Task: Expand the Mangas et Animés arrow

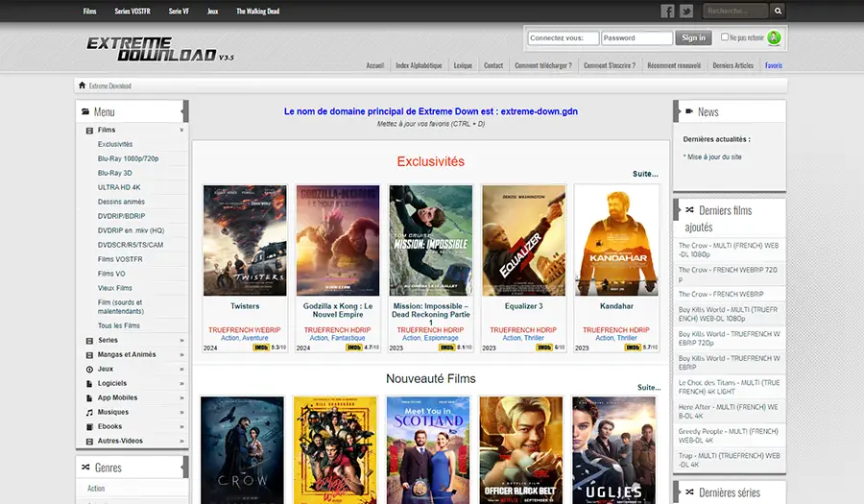Action: (x=181, y=355)
